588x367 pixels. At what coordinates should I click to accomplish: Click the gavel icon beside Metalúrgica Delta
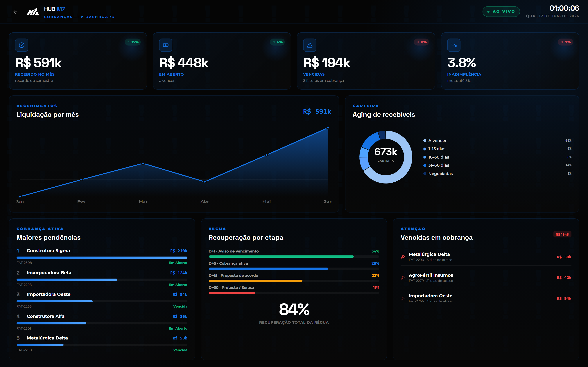[x=403, y=257]
